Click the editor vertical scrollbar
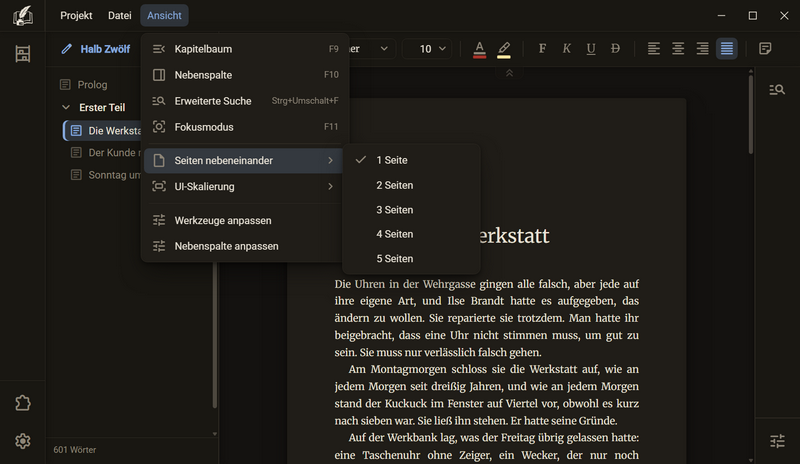Screen dimensions: 800x464 click(x=751, y=114)
